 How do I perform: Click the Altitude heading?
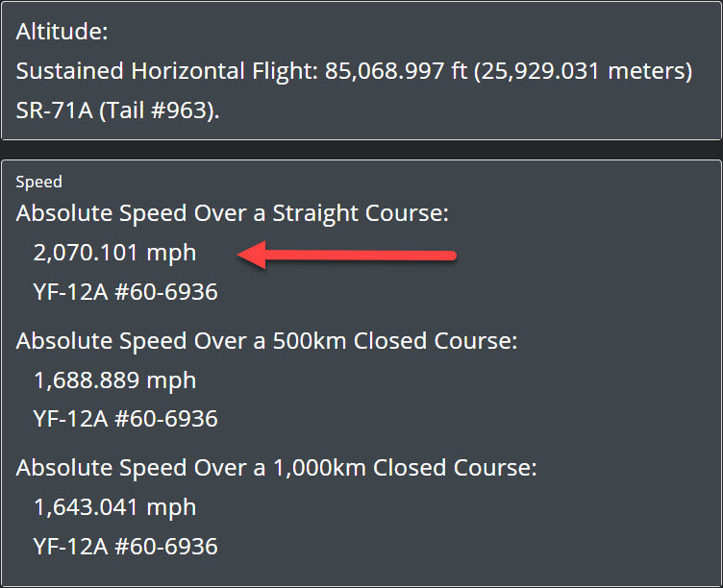[x=62, y=32]
